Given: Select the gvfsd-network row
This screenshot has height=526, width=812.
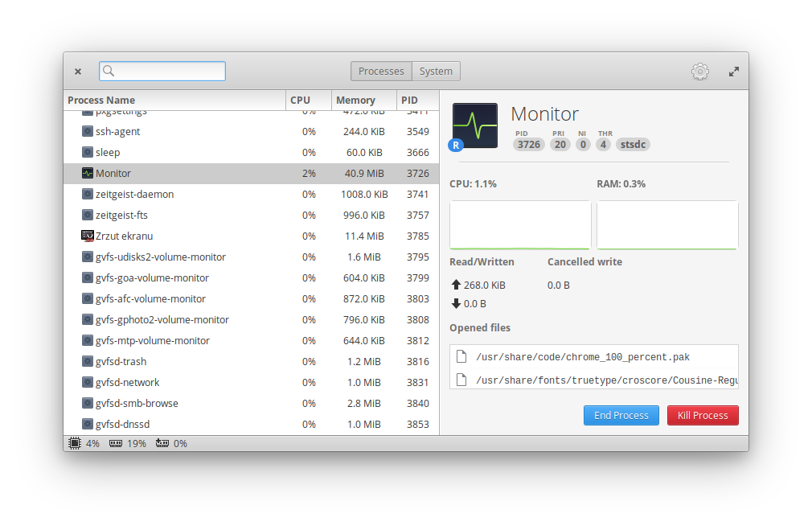Looking at the screenshot, I should click(x=251, y=383).
